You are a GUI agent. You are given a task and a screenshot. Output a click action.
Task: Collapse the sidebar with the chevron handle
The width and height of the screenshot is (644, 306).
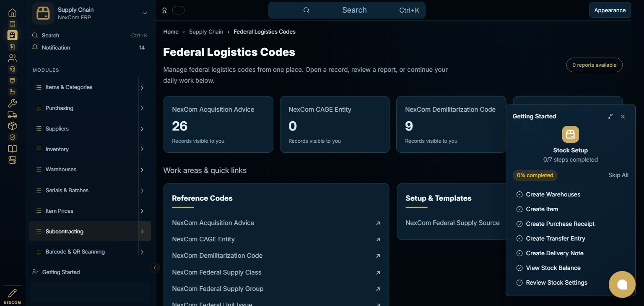pos(155,267)
